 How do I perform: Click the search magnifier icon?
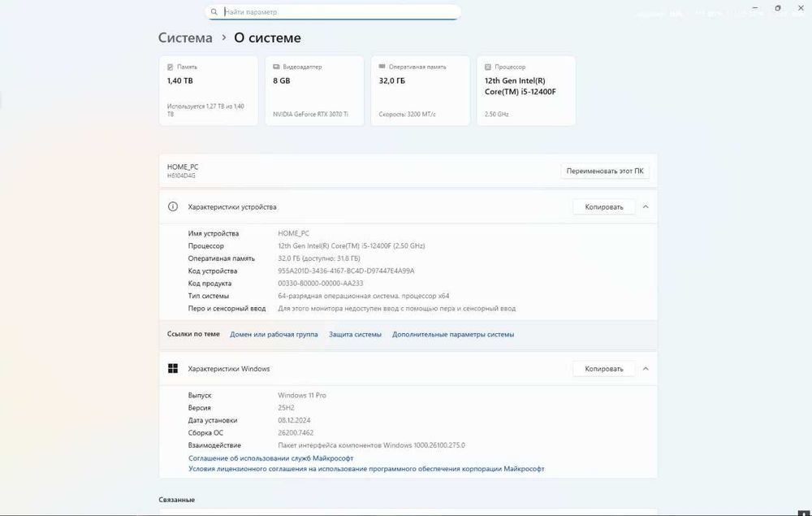pyautogui.click(x=214, y=11)
